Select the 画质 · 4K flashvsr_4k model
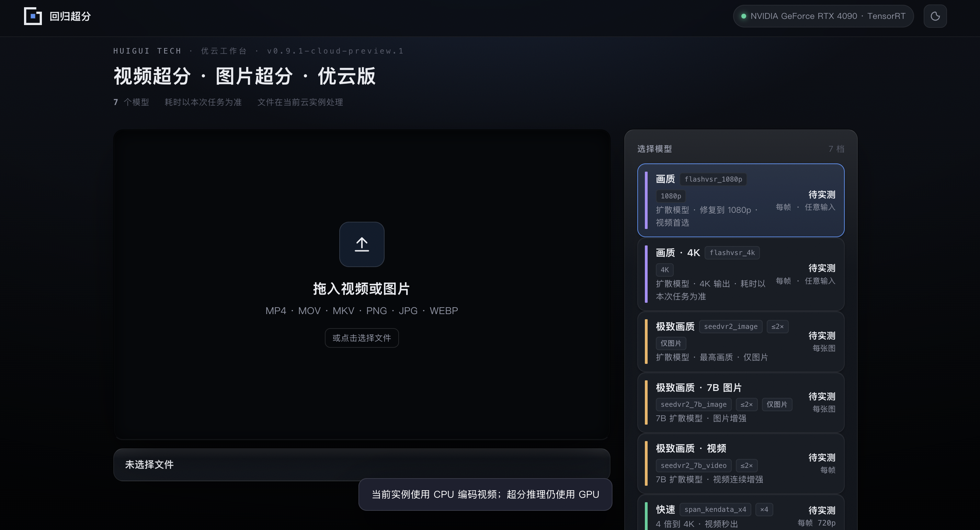Viewport: 980px width, 530px height. tap(741, 274)
